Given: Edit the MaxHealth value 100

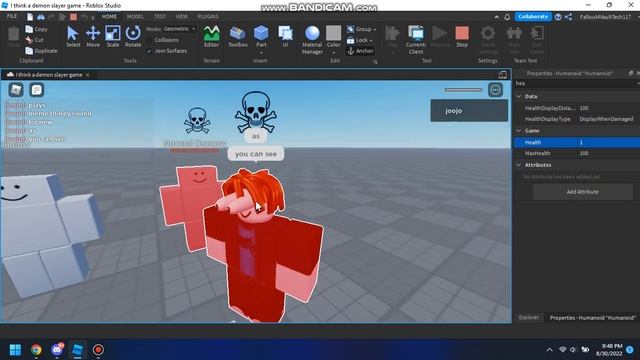Looking at the screenshot, I should point(608,153).
